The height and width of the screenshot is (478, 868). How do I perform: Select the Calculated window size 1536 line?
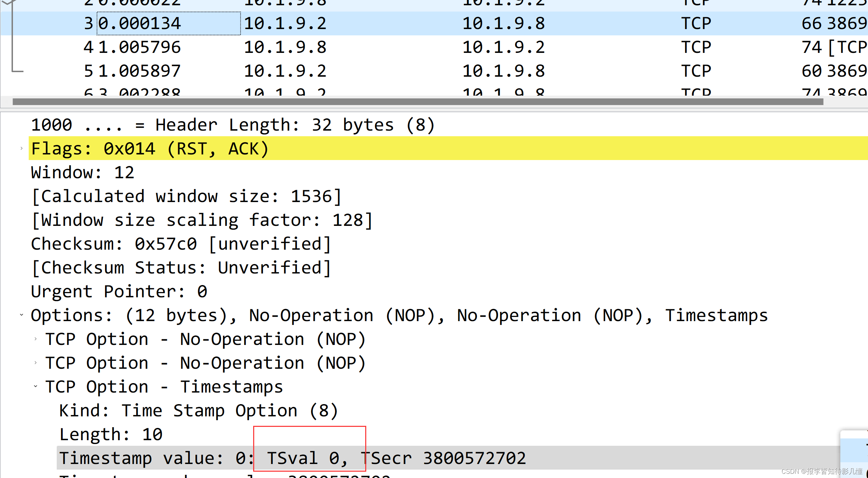pyautogui.click(x=186, y=196)
